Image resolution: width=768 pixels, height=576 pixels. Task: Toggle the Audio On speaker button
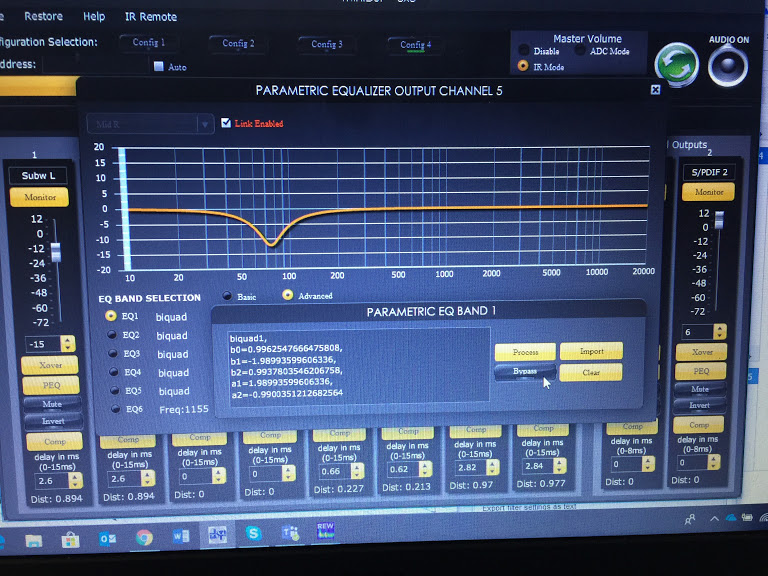click(x=728, y=66)
